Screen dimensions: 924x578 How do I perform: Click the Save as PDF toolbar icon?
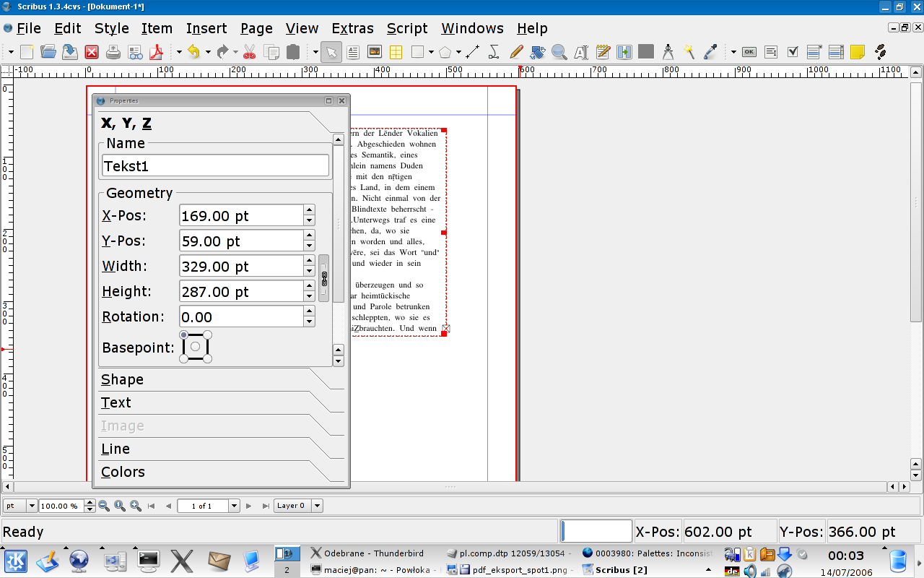click(x=156, y=52)
